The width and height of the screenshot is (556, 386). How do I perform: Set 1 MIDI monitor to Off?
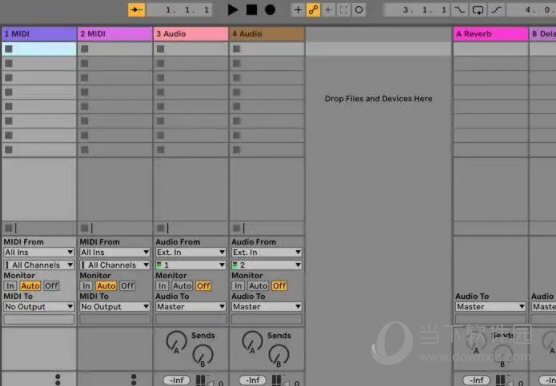tap(52, 286)
